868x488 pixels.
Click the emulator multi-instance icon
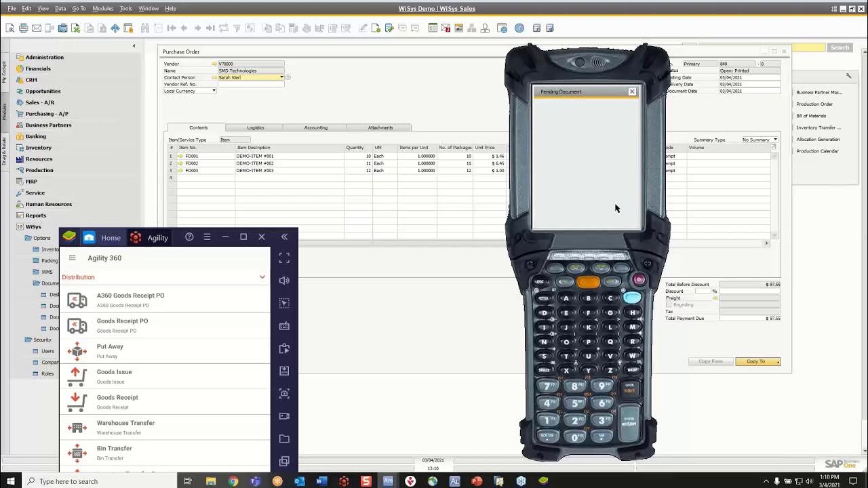point(284,462)
